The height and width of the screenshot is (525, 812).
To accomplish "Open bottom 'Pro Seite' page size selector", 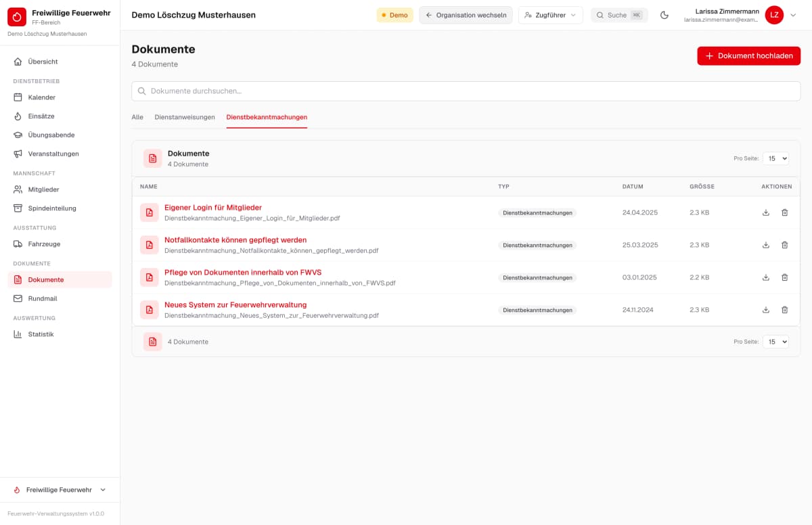I will (775, 342).
